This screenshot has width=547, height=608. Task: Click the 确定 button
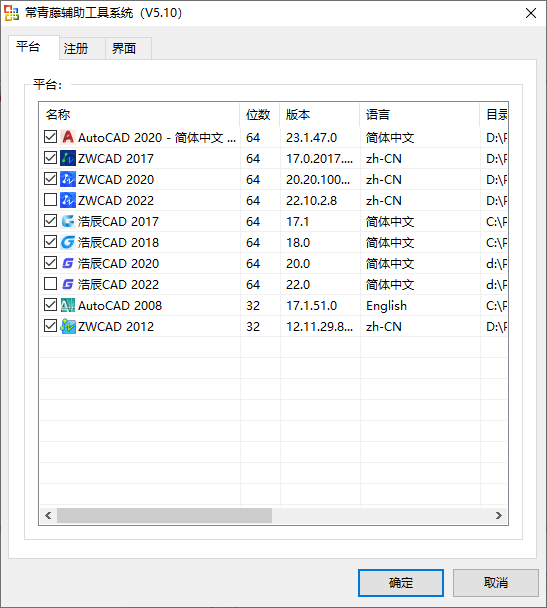[401, 582]
